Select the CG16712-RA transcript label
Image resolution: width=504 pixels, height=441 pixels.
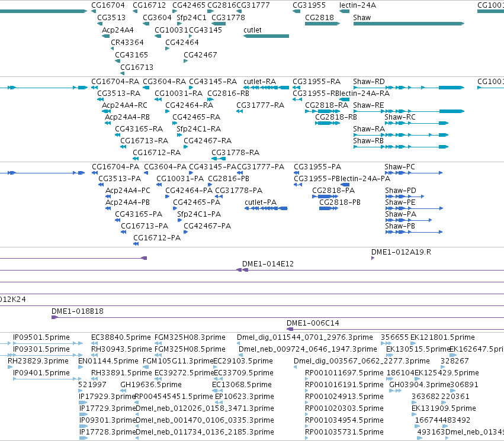click(x=156, y=153)
